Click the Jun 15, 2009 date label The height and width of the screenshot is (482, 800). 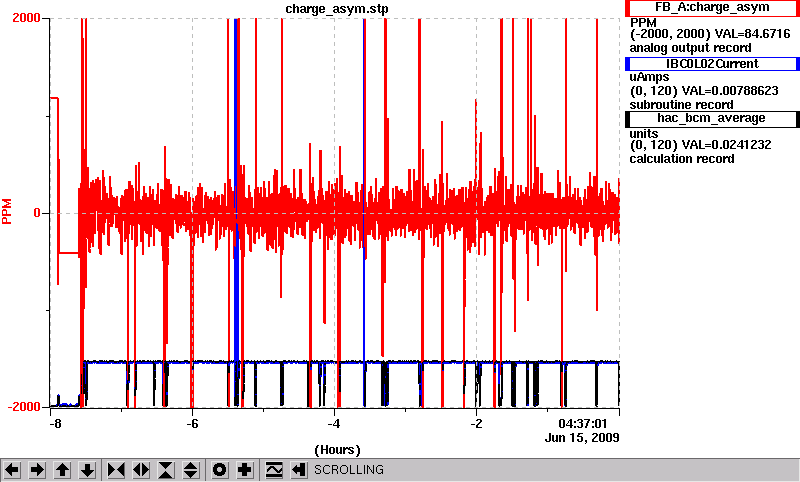click(582, 438)
